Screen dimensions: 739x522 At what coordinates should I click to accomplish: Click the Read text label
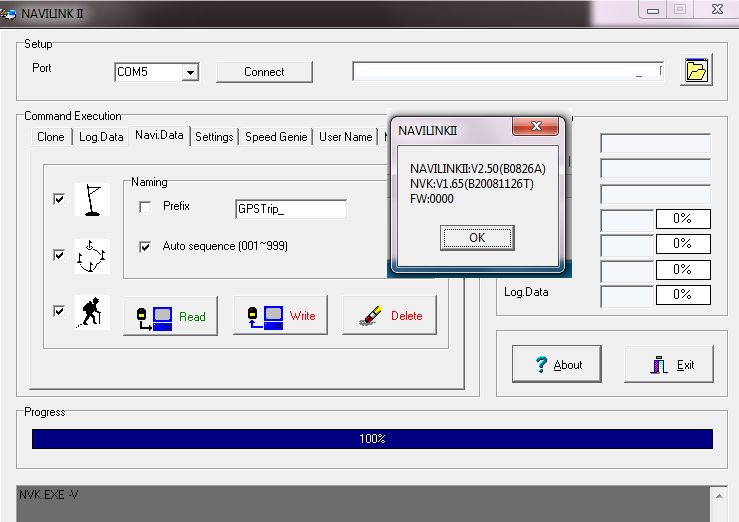click(x=192, y=317)
